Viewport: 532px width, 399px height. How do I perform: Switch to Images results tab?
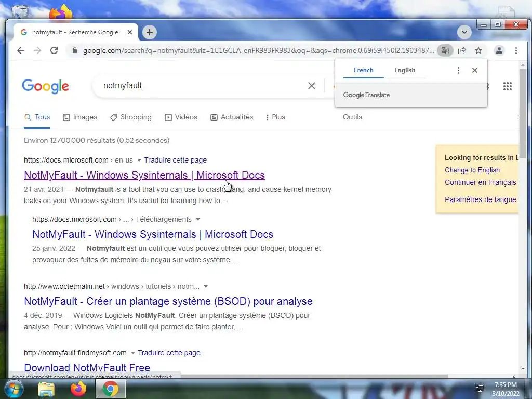(80, 117)
